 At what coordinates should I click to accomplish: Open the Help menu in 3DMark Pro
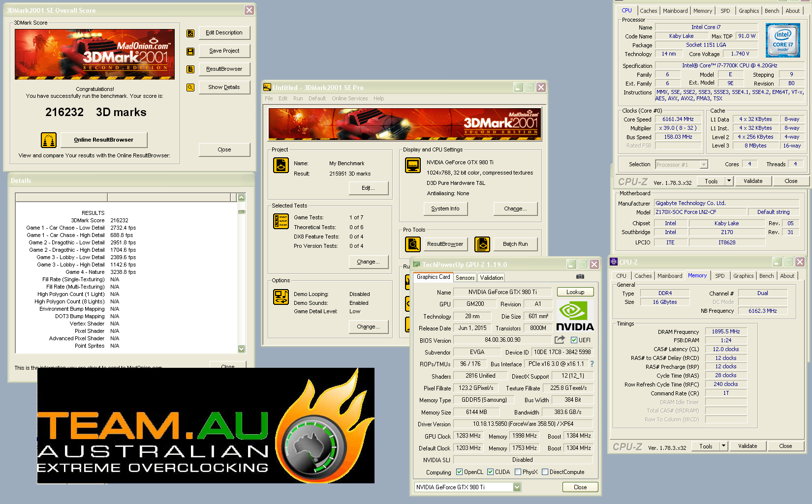click(378, 98)
